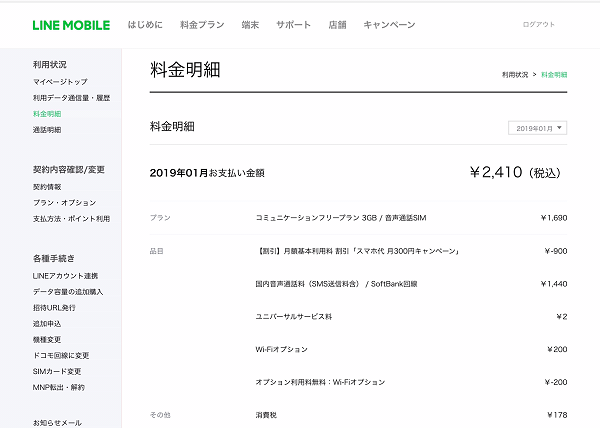Viewport: 600px width, 428px height.
Task: Open SIMカード変更 in the sidebar
Action: point(57,371)
